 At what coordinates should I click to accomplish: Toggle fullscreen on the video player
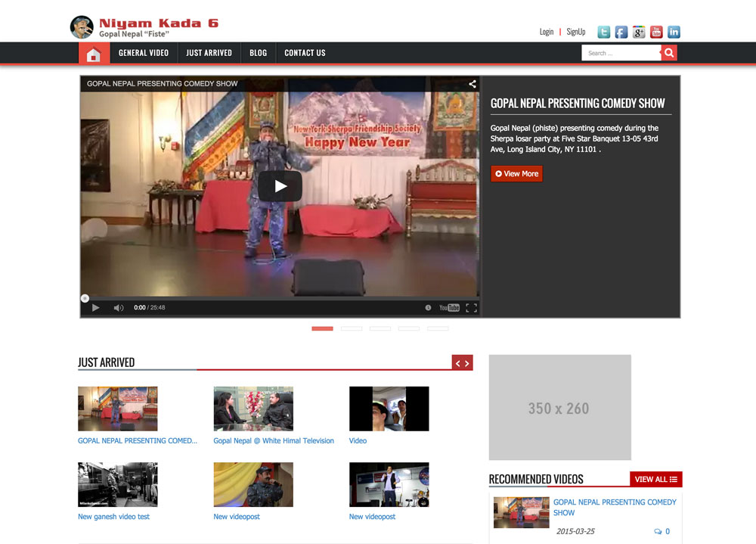point(471,308)
